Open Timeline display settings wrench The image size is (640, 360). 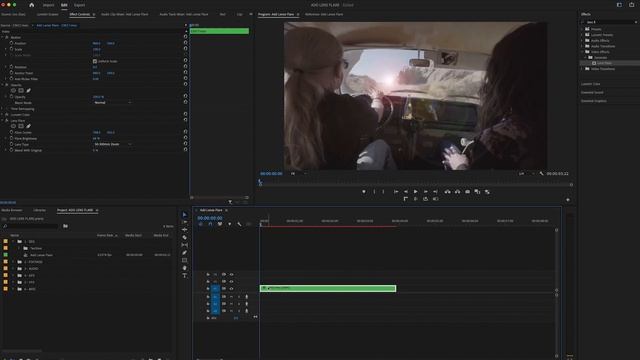(x=239, y=224)
